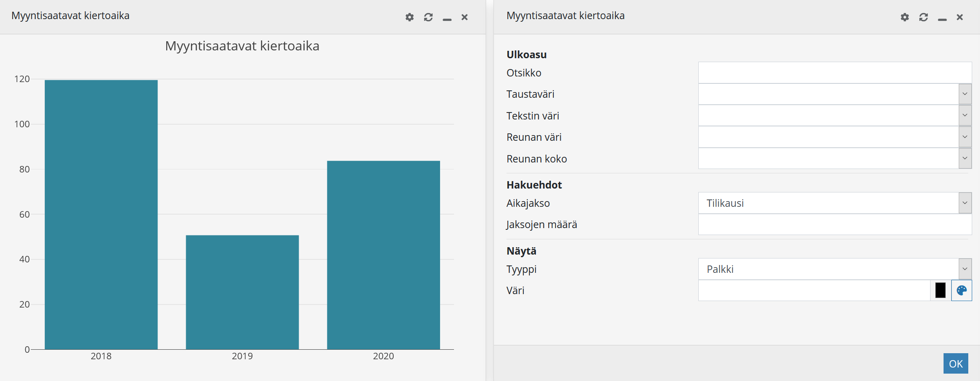Close the left chart panel
Viewport: 980px width, 381px height.
[x=464, y=17]
